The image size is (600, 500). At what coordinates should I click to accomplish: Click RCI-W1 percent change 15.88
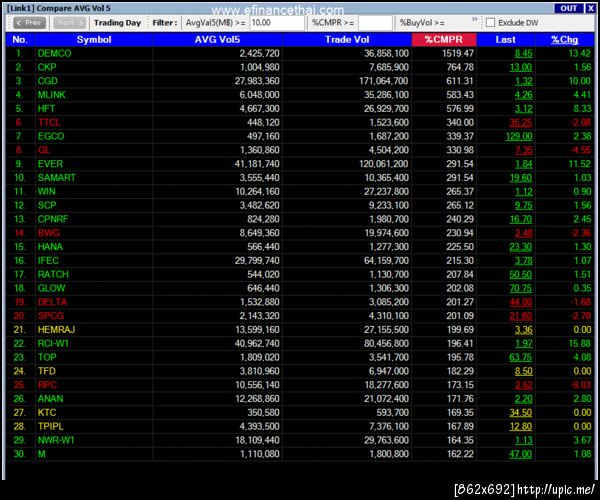(580, 344)
